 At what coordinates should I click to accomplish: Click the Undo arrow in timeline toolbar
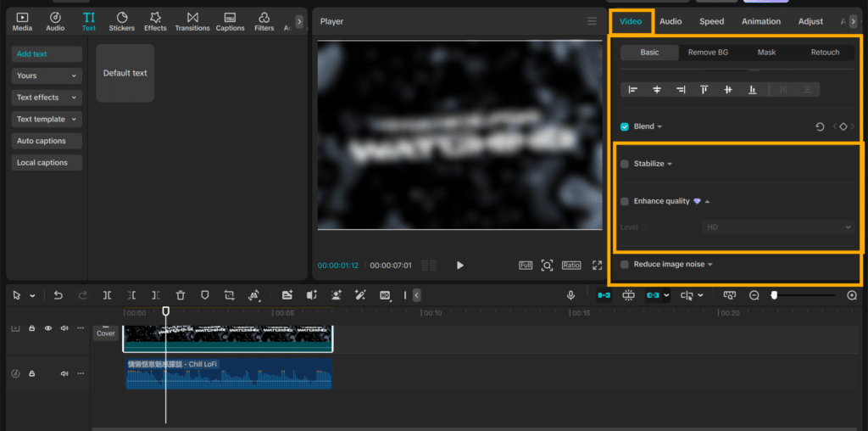[58, 296]
